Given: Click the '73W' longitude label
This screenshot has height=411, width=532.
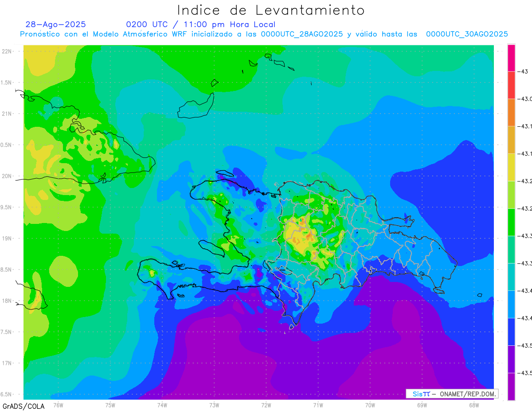Looking at the screenshot, I should 214,405.
